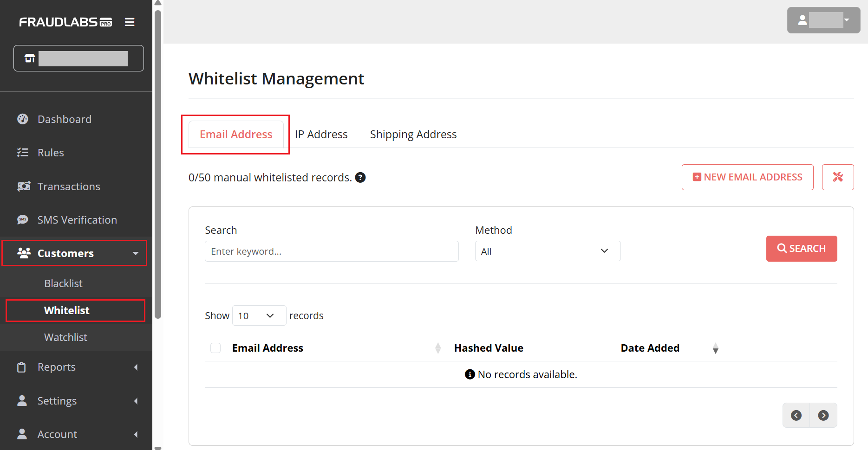Sort table by Date Added column
Viewport: 868px width, 450px height.
(x=715, y=348)
